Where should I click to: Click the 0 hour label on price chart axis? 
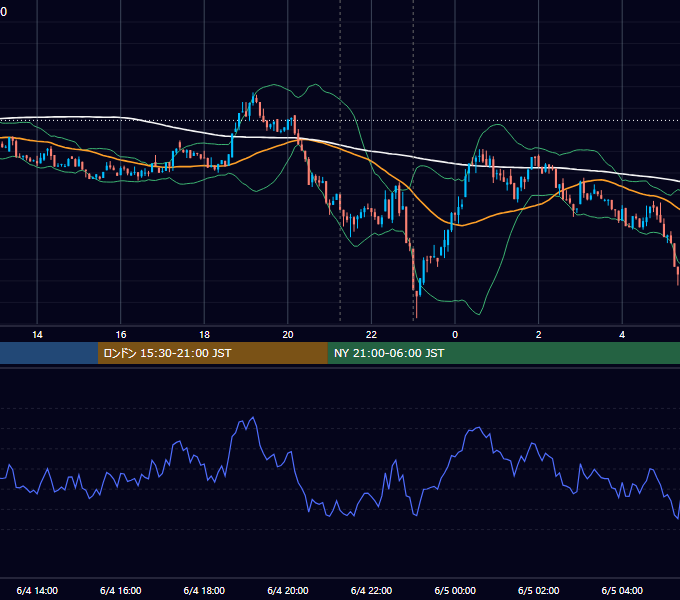coord(455,335)
